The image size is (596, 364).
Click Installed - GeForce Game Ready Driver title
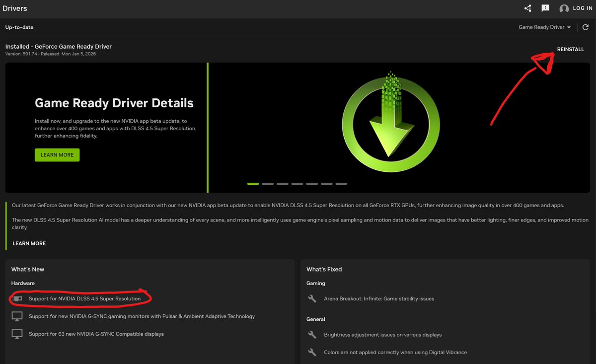[59, 46]
